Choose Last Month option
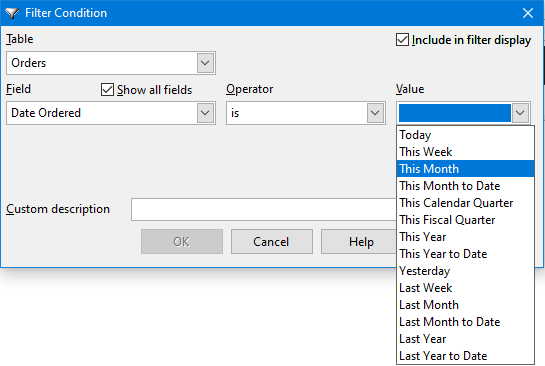This screenshot has height=366, width=545. coord(465,305)
